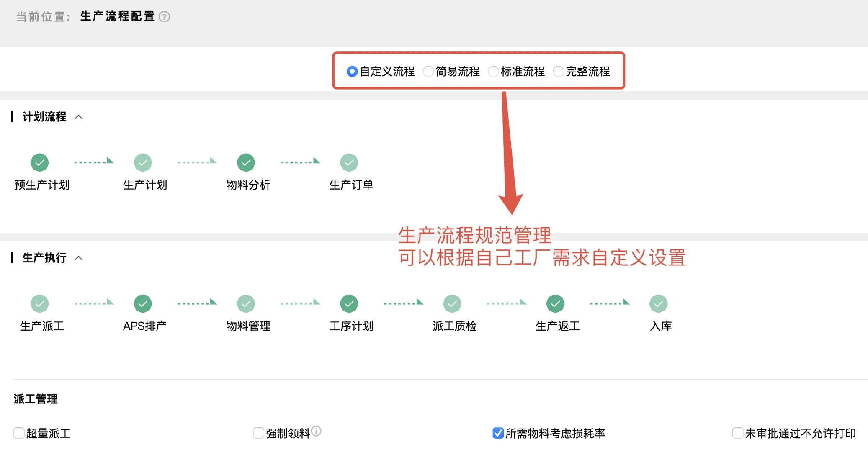Viewport: 868px width, 452px height.
Task: Select the 标准流程 radio option
Action: tap(493, 71)
